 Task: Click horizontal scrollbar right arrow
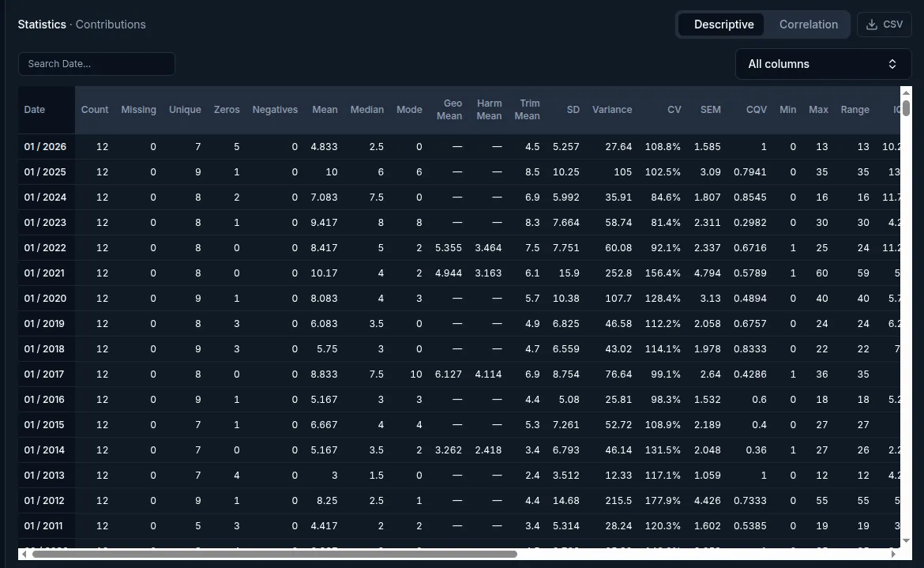coord(893,554)
